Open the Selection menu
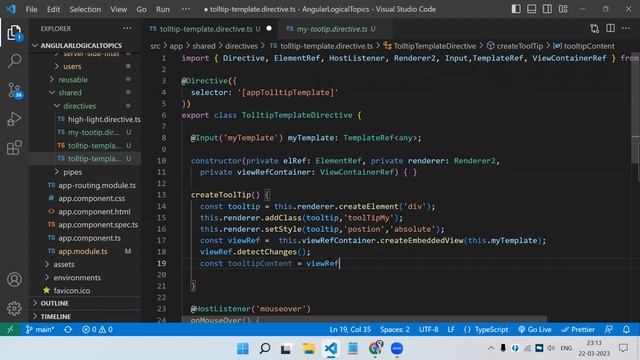The height and width of the screenshot is (360, 640). [85, 9]
